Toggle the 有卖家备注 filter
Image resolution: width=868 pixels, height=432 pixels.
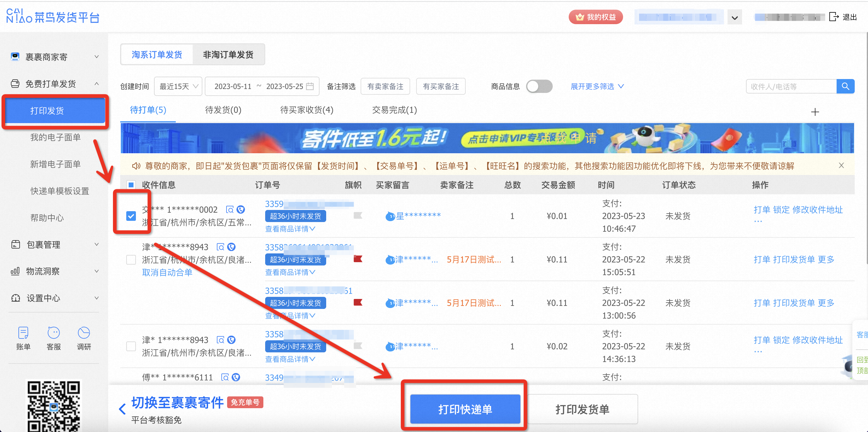click(x=385, y=87)
